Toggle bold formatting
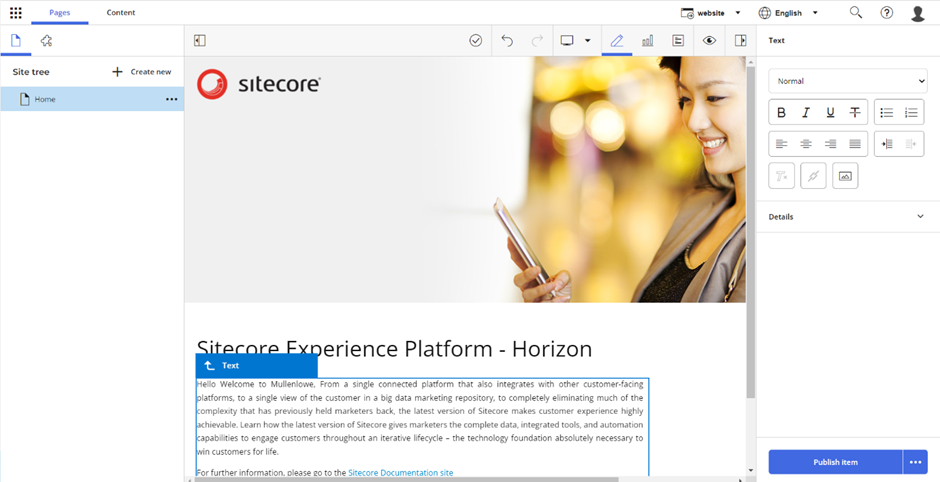 781,112
